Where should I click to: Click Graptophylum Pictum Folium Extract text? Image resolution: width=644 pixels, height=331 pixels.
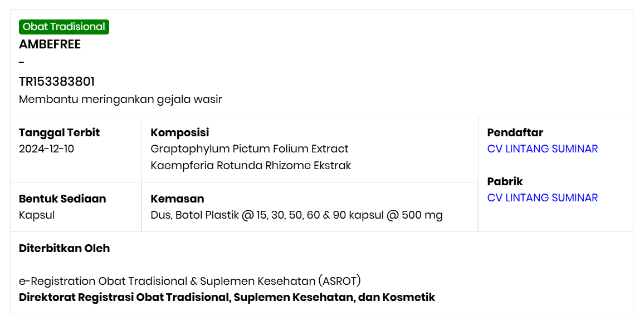click(x=250, y=149)
